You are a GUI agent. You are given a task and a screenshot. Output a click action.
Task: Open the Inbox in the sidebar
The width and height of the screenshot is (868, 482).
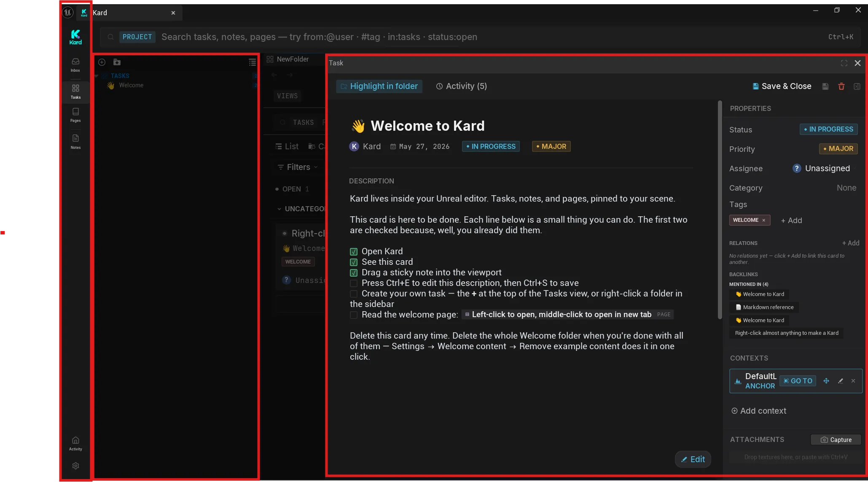pos(75,65)
